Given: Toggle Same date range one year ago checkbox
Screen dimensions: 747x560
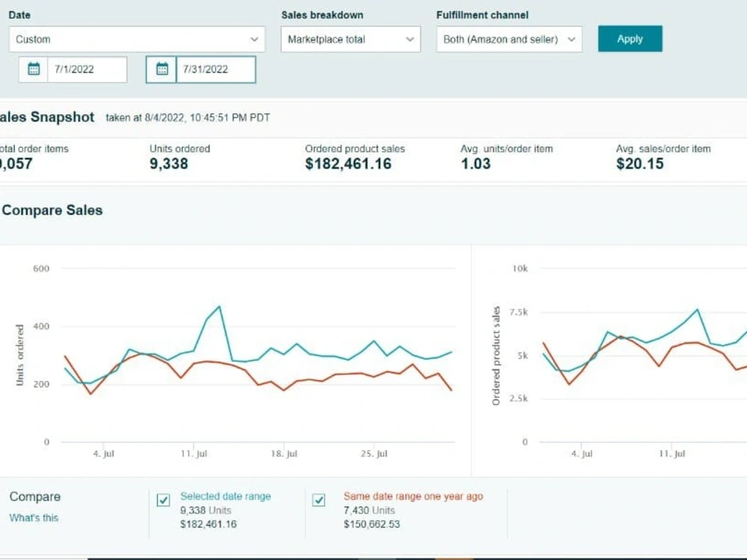Looking at the screenshot, I should (319, 500).
